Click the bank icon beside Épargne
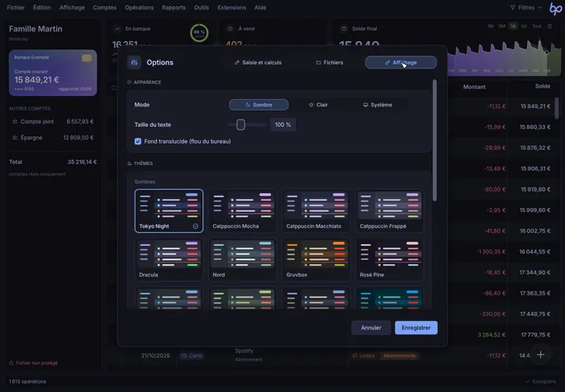The width and height of the screenshot is (565, 392). pos(15,138)
